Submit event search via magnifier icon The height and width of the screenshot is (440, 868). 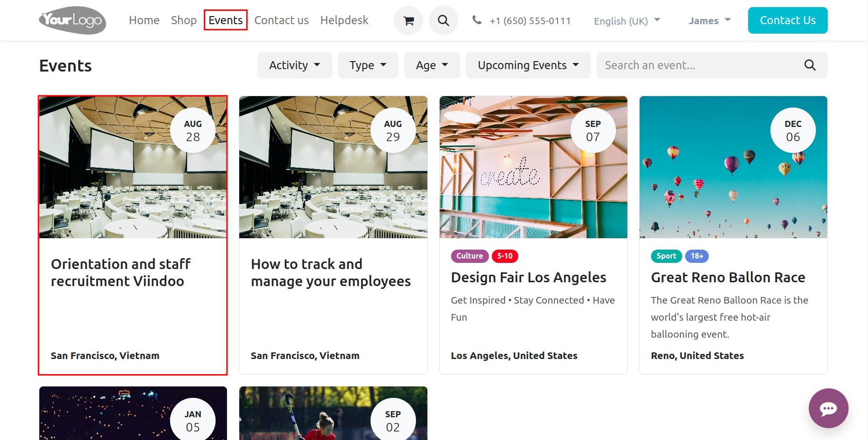click(810, 65)
